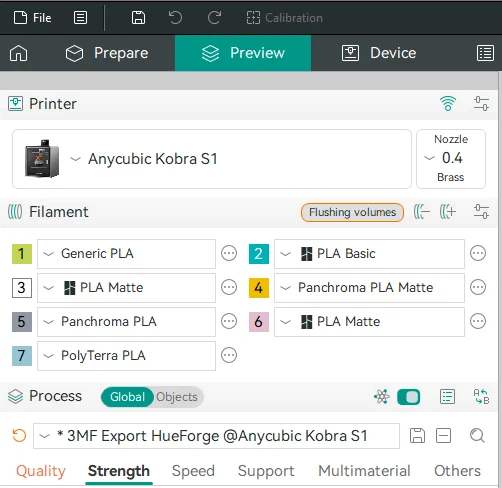Open filament 3 PLA Matte dropdown
Viewport: 502px width, 488px height.
coord(126,288)
